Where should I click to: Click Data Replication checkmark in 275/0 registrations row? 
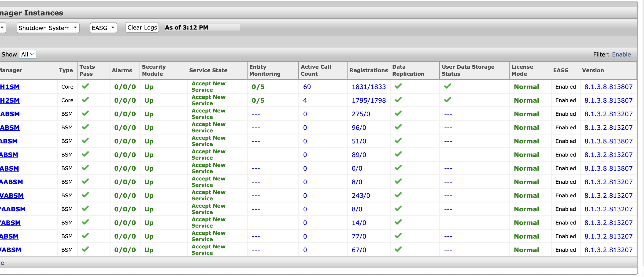398,113
